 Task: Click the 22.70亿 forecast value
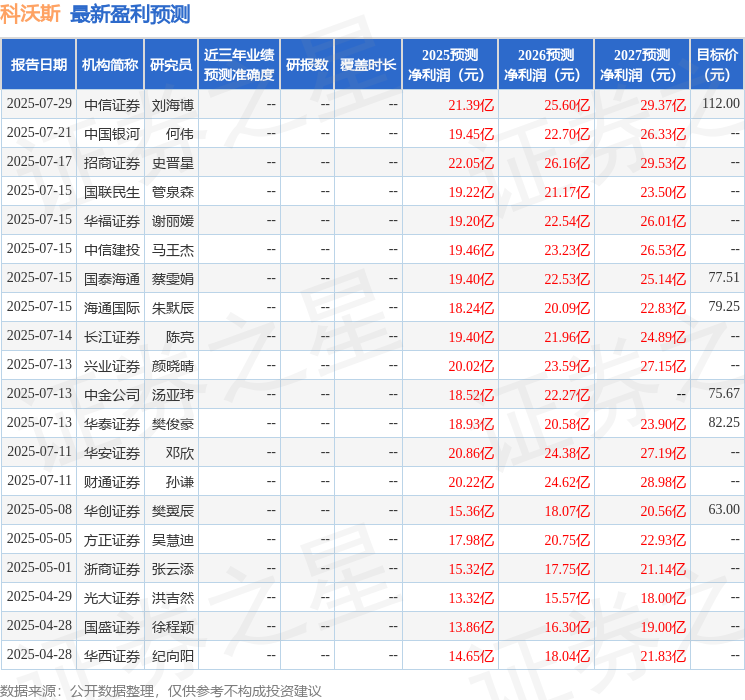[567, 134]
